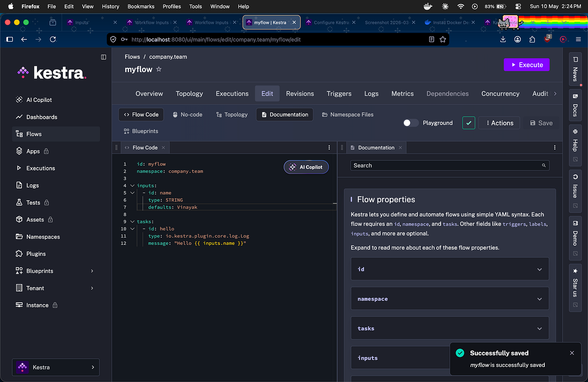Expand the Tenant sidebar submenu
The height and width of the screenshot is (382, 588).
point(92,288)
